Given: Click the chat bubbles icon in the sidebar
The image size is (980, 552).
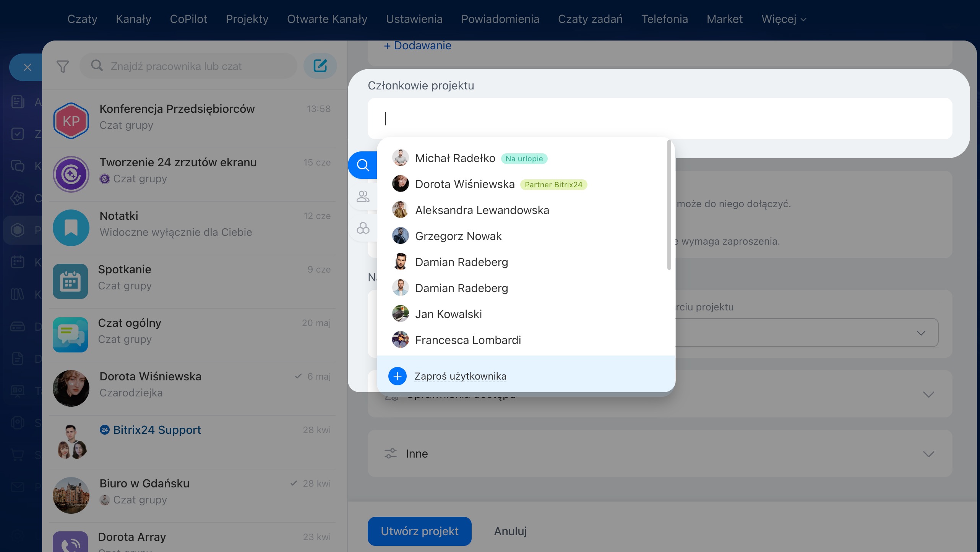Looking at the screenshot, I should (18, 166).
